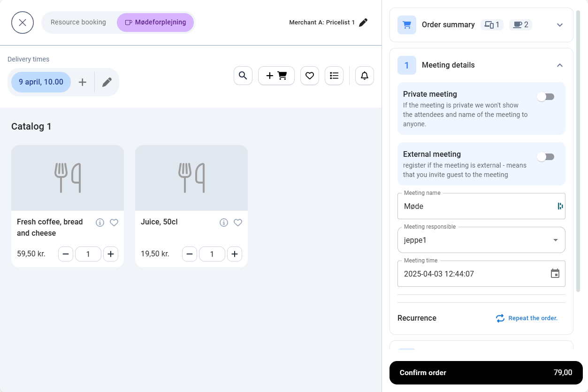
Task: Show info for Juice, 50cl
Action: click(224, 223)
